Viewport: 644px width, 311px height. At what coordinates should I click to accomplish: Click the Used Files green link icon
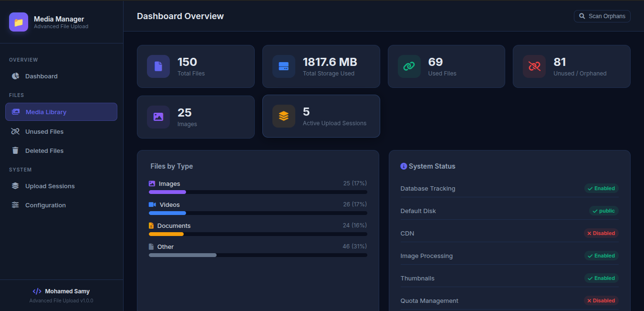coord(409,66)
